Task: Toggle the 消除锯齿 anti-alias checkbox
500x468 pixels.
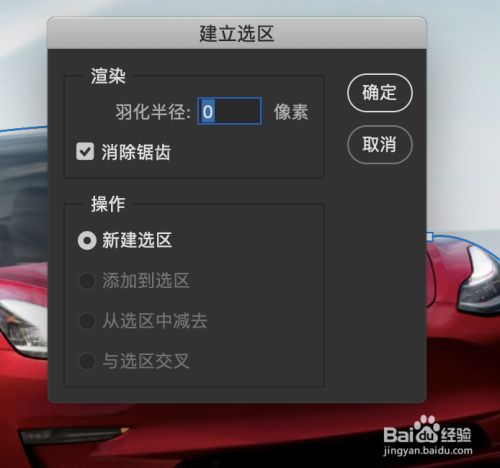Action: click(x=85, y=152)
